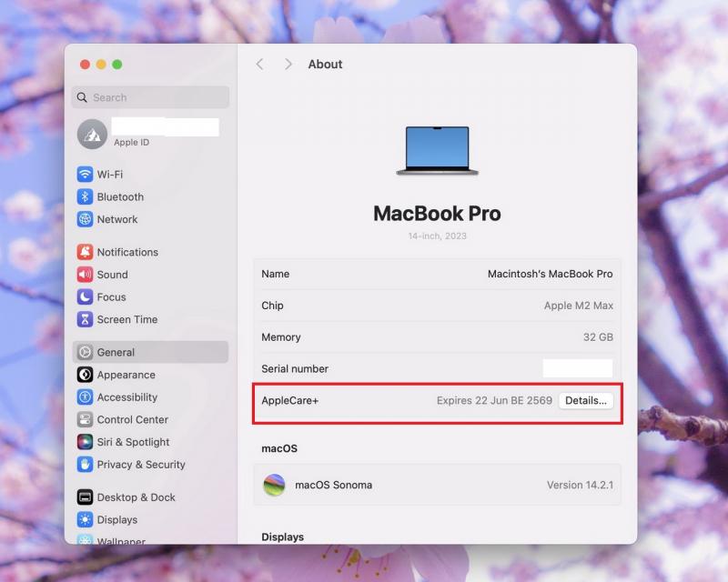Click the Sound speaker icon
Screen dimensions: 728x582
tap(85, 275)
